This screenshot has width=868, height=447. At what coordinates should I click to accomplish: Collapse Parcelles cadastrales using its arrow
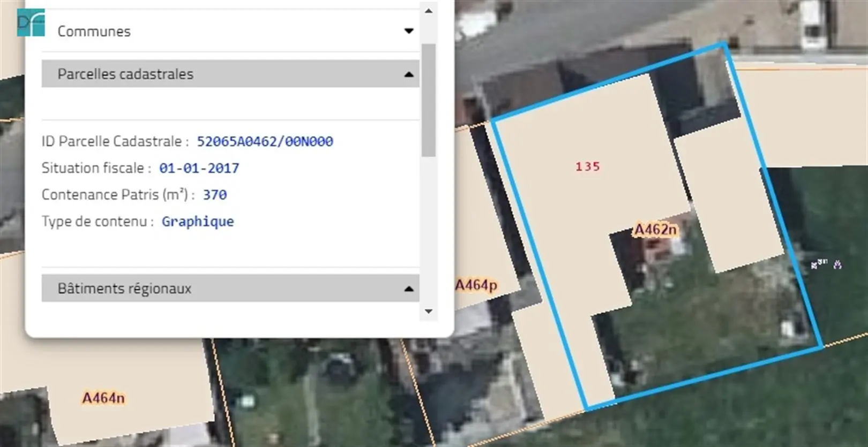(409, 74)
